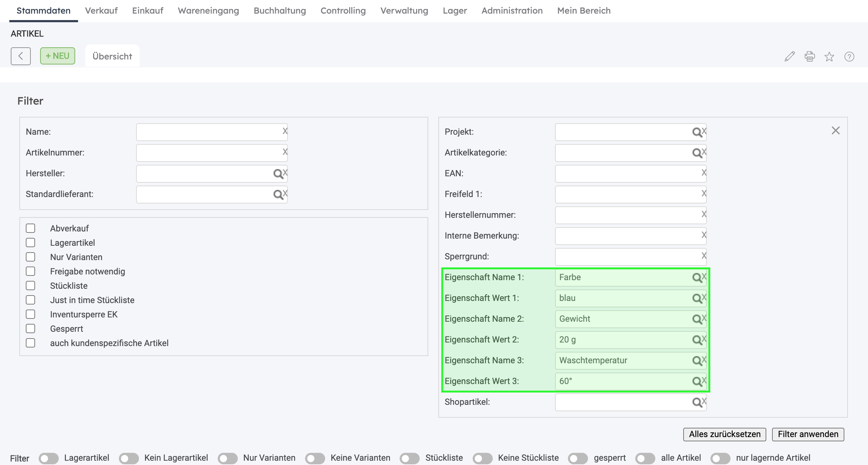Click the printer icon

(810, 57)
